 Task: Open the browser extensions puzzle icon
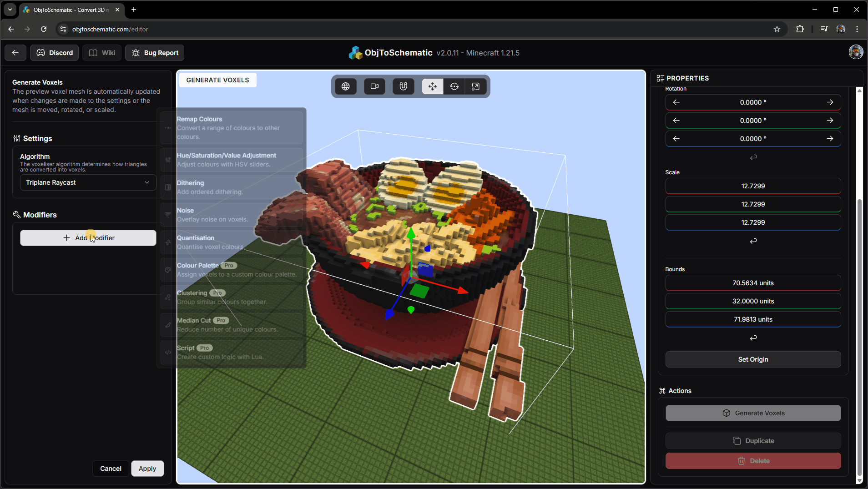[800, 29]
